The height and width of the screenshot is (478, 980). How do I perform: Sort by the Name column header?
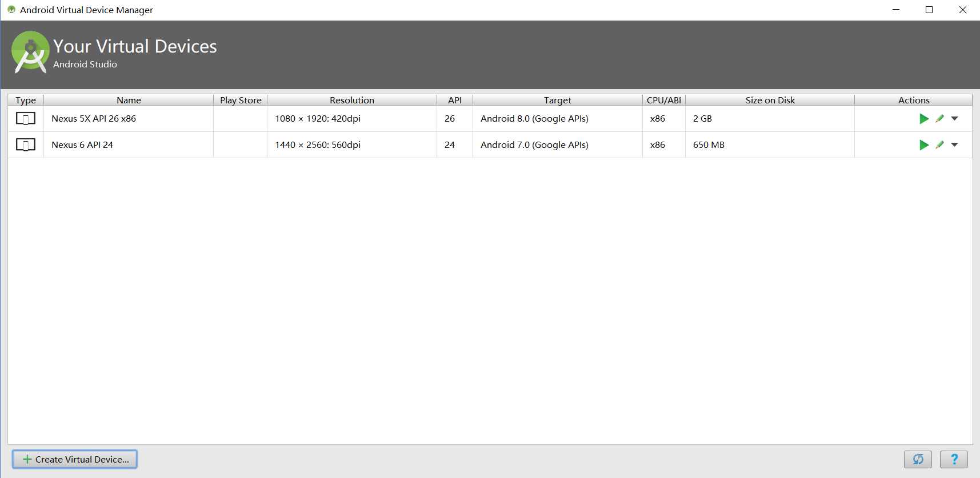129,100
